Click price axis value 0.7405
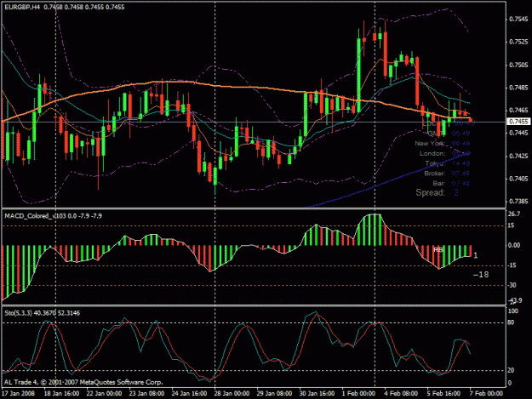This screenshot has width=532, height=399. [519, 179]
